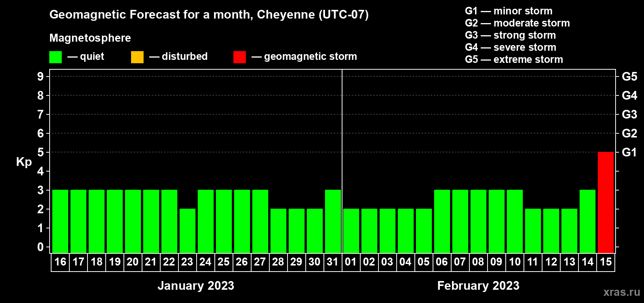Click the Kp value 5 axis label
Image resolution: width=644 pixels, height=303 pixels.
(41, 152)
